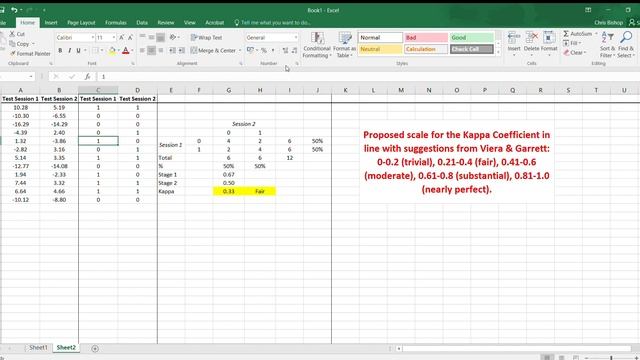The image size is (640, 360).
Task: Open the View ribbon tab
Action: 189,23
